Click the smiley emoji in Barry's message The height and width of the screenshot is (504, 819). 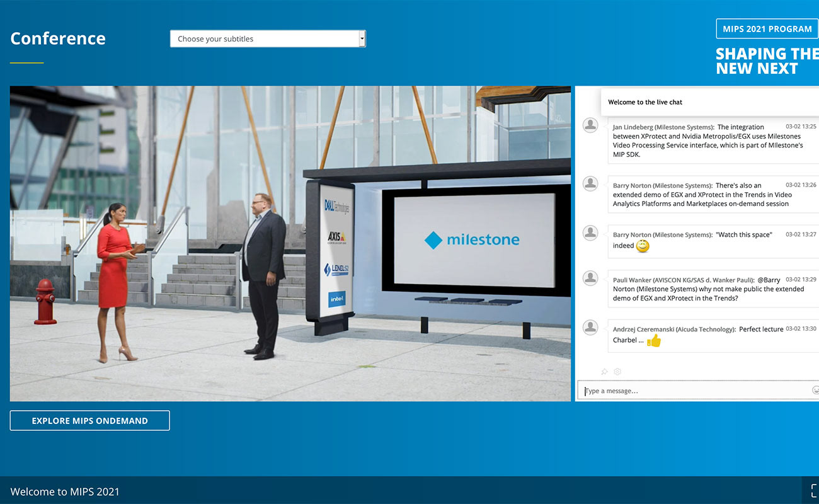coord(643,246)
